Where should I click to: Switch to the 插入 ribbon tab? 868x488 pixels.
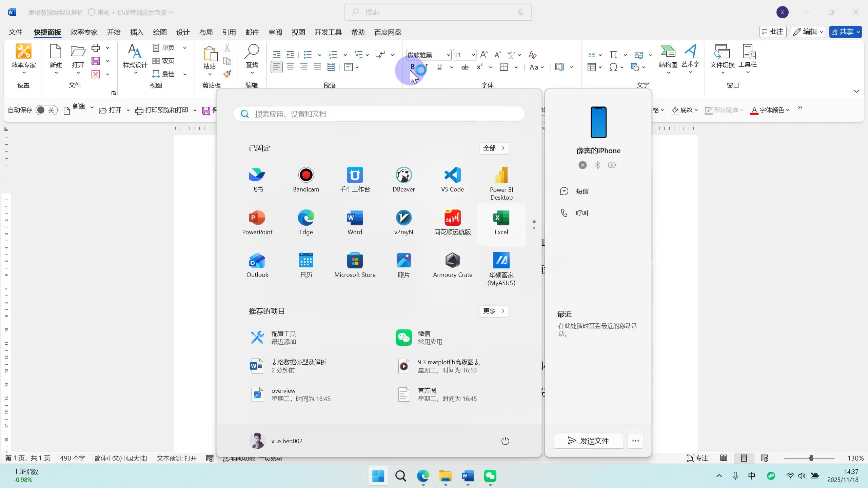(137, 32)
